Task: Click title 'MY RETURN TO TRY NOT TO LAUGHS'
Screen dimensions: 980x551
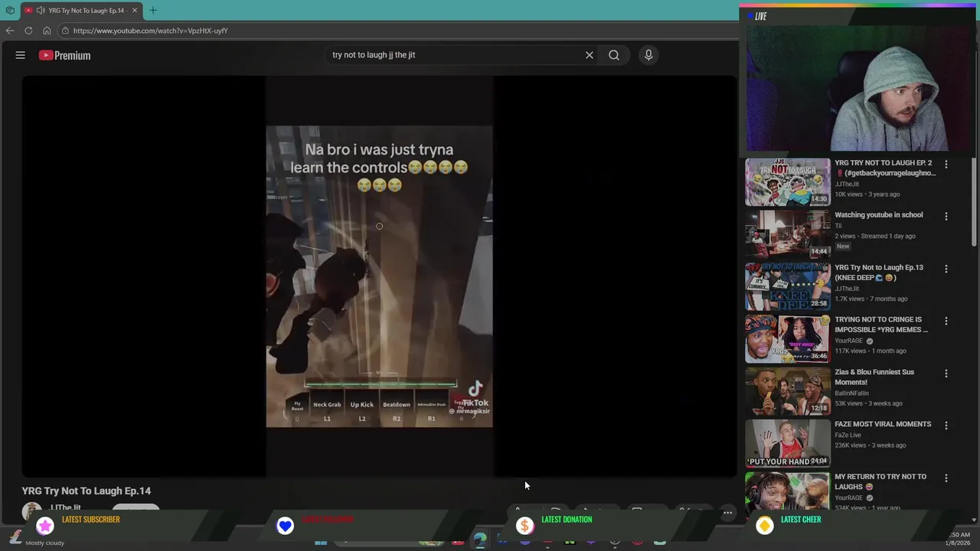Action: click(x=880, y=481)
